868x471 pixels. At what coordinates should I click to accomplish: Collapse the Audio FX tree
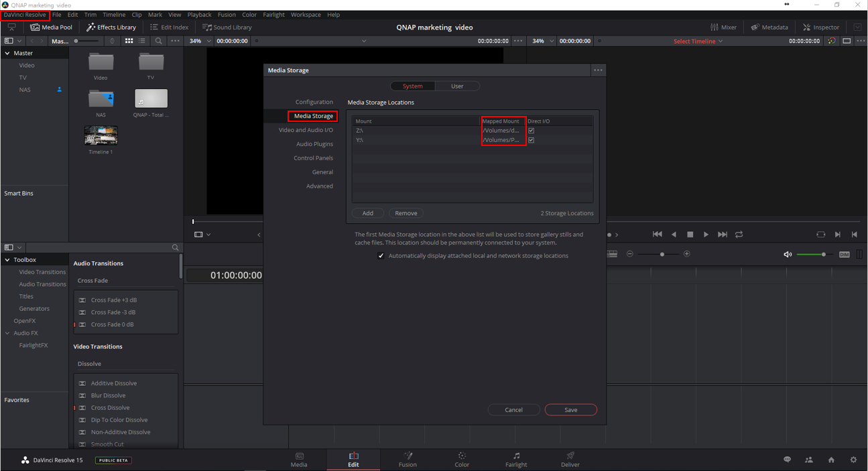(7, 333)
